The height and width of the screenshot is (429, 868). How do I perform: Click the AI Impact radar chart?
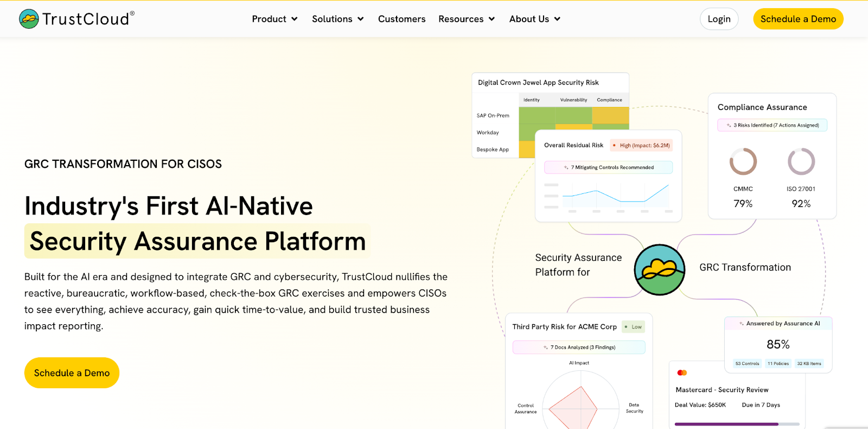click(x=580, y=400)
